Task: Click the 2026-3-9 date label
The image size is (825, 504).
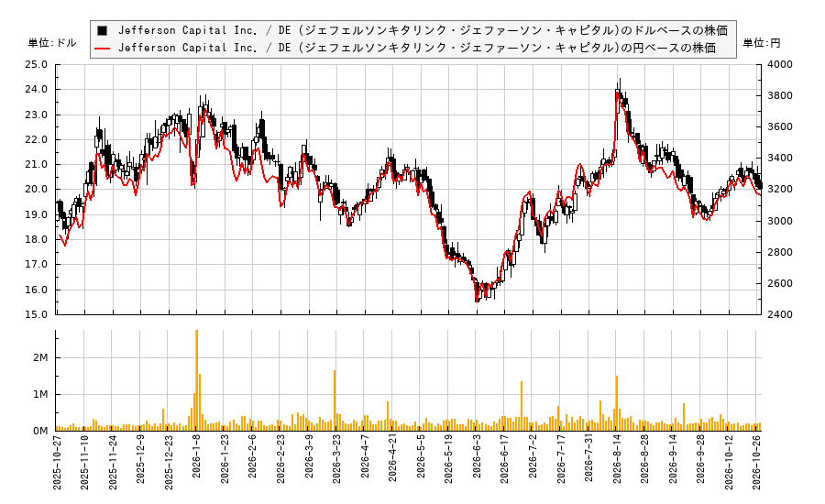Action: pos(309,457)
